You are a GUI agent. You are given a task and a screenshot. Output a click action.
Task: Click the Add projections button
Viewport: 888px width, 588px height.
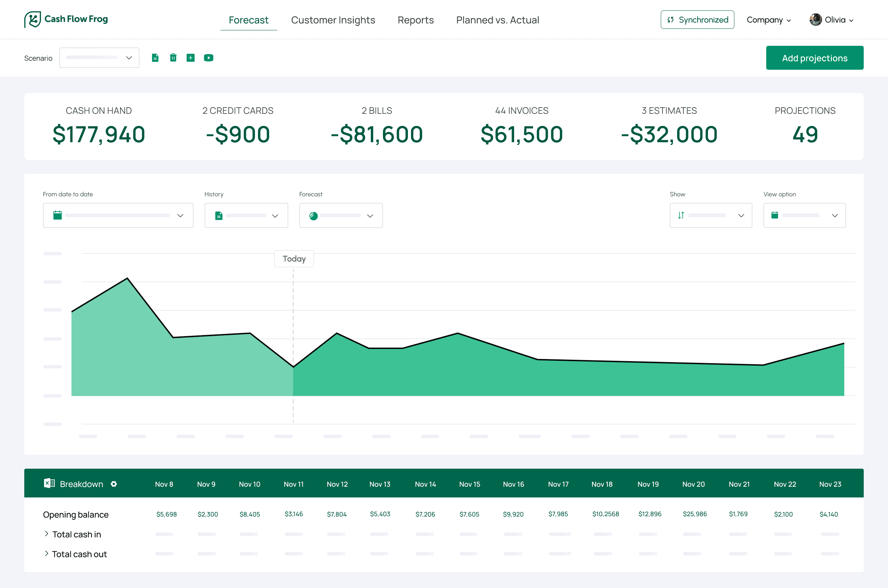[814, 58]
